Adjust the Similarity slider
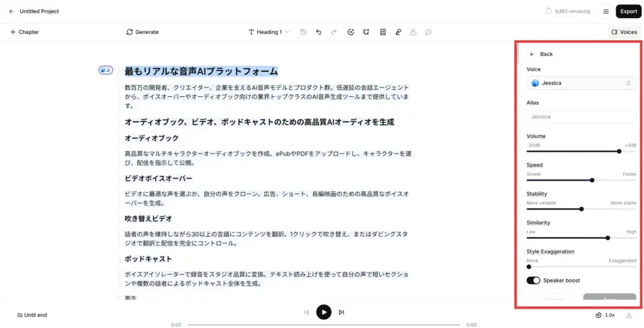This screenshot has height=328, width=644. coord(581,237)
